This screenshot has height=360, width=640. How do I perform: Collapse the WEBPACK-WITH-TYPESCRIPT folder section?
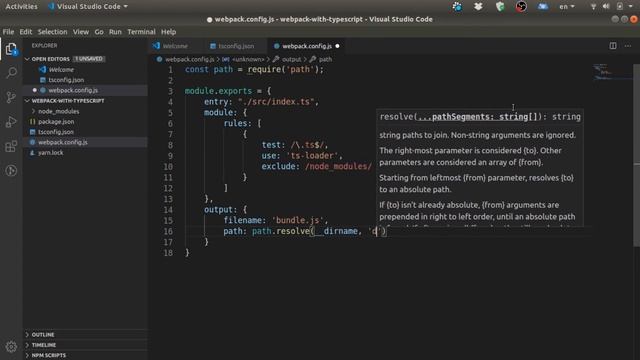(27, 101)
